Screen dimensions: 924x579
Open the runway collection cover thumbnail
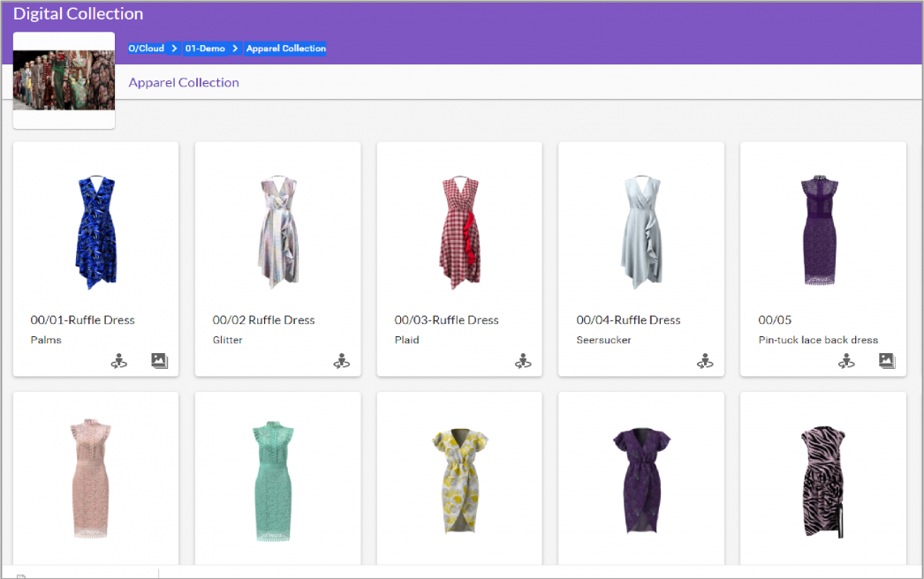64,80
